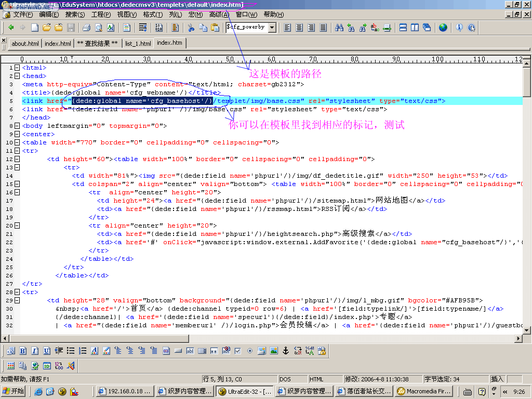The width and height of the screenshot is (532, 399).
Task: Open the 搜索 (Search) menu
Action: pos(75,15)
